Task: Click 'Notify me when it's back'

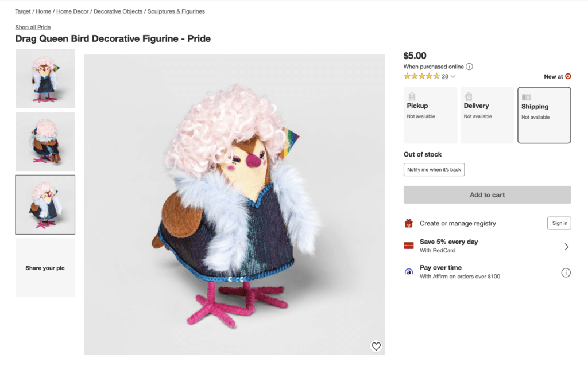Action: (x=434, y=169)
